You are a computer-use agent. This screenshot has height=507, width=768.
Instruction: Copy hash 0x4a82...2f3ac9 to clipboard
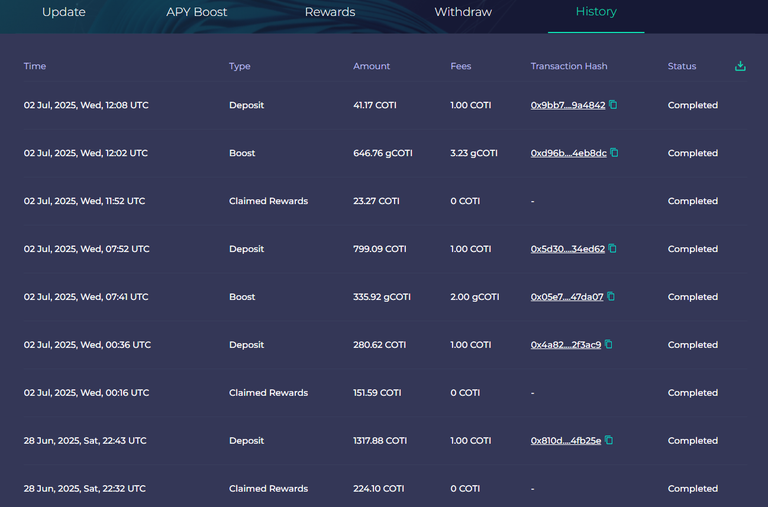(608, 344)
